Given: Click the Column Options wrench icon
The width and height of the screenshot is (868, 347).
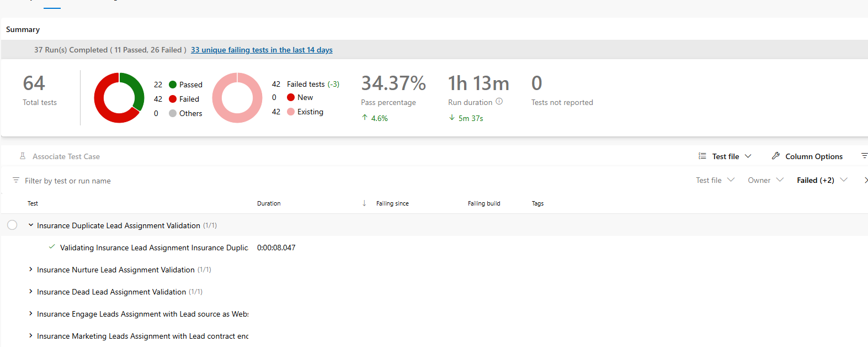Looking at the screenshot, I should click(x=775, y=156).
